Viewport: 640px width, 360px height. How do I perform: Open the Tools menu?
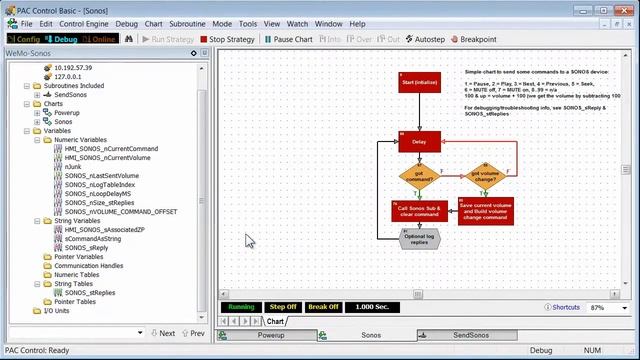248,24
